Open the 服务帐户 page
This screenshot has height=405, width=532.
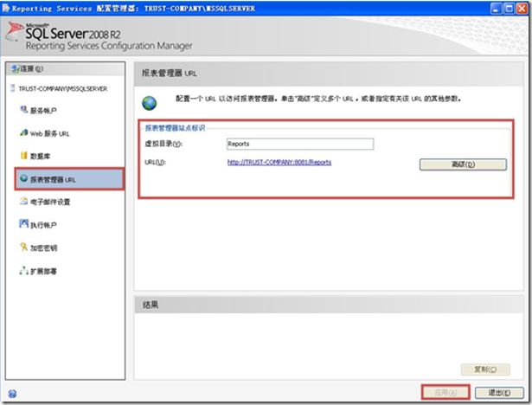43,111
